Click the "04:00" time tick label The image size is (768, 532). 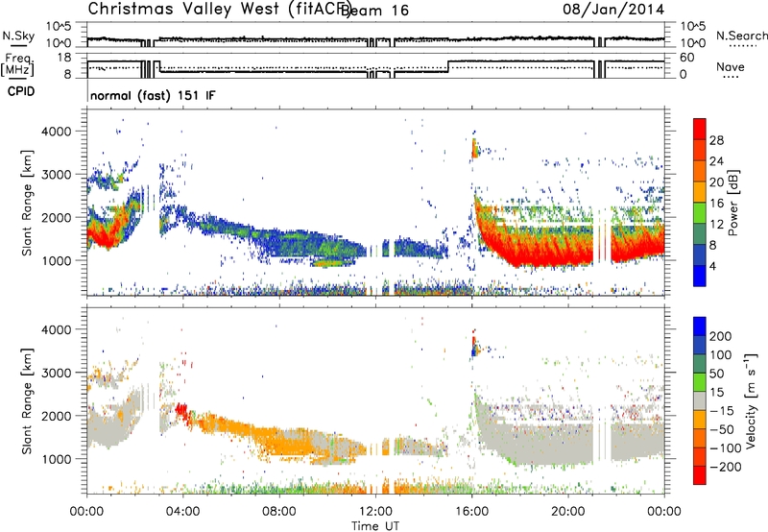[x=182, y=512]
